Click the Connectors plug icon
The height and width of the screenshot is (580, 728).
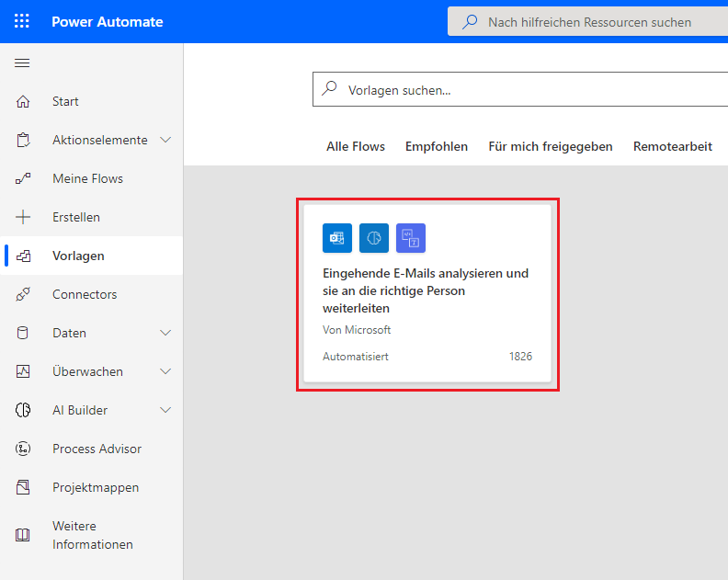(x=23, y=294)
